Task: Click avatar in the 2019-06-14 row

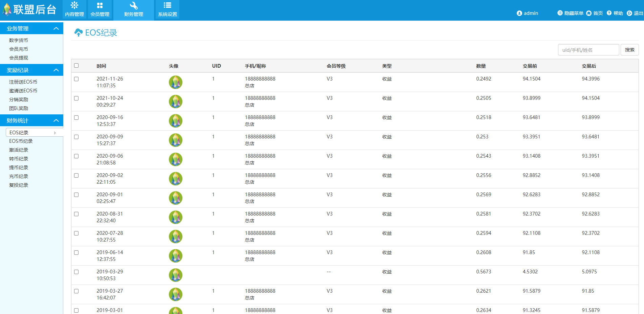Action: [176, 256]
